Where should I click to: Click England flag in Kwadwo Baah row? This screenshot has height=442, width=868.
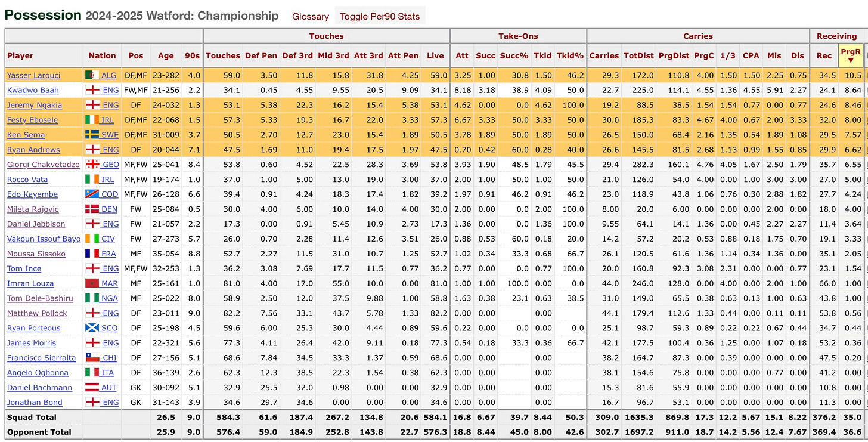pyautogui.click(x=93, y=90)
